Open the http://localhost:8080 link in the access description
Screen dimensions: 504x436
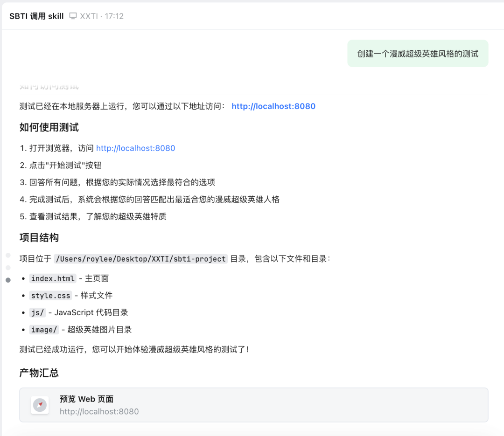point(273,106)
